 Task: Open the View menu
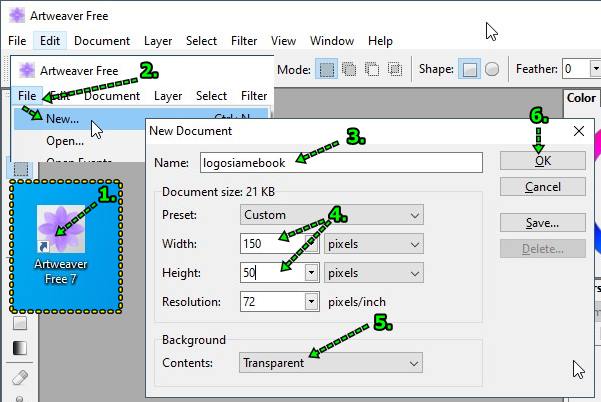[x=283, y=41]
